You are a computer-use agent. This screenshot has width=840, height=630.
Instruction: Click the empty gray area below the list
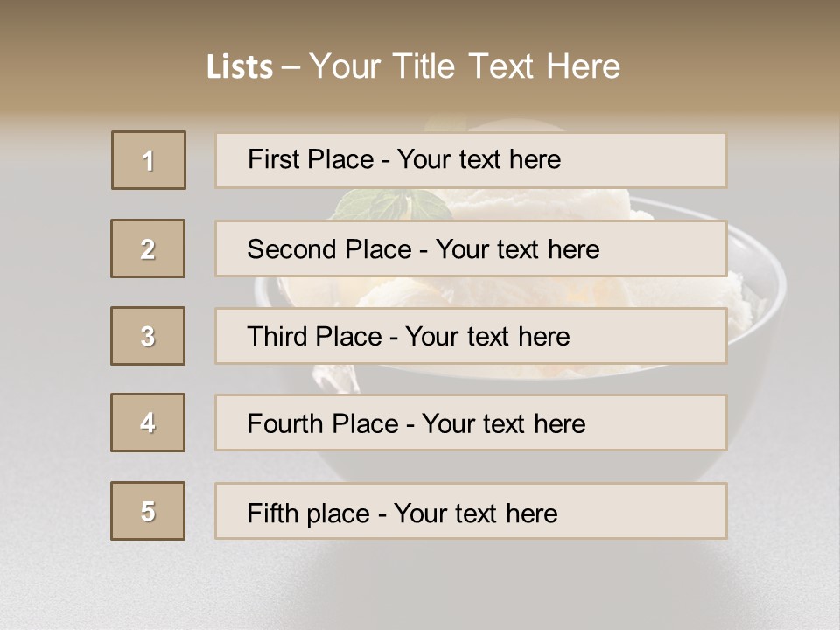[420, 586]
